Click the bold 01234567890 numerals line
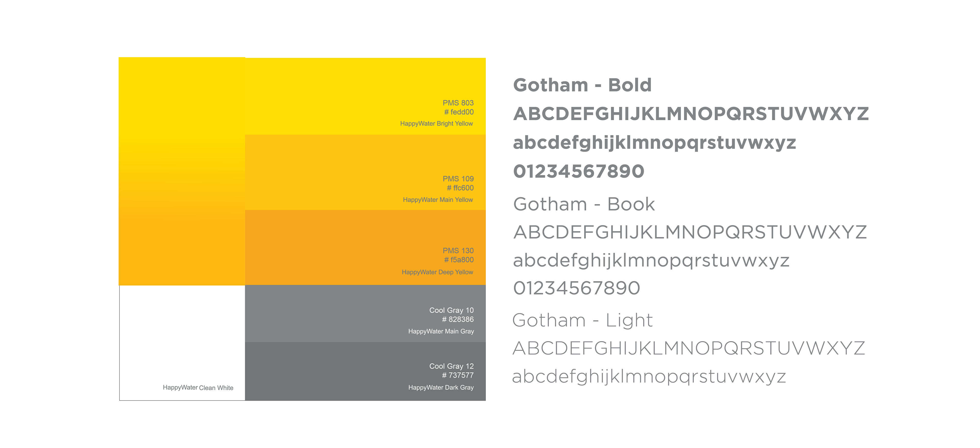This screenshot has height=448, width=980. (579, 171)
